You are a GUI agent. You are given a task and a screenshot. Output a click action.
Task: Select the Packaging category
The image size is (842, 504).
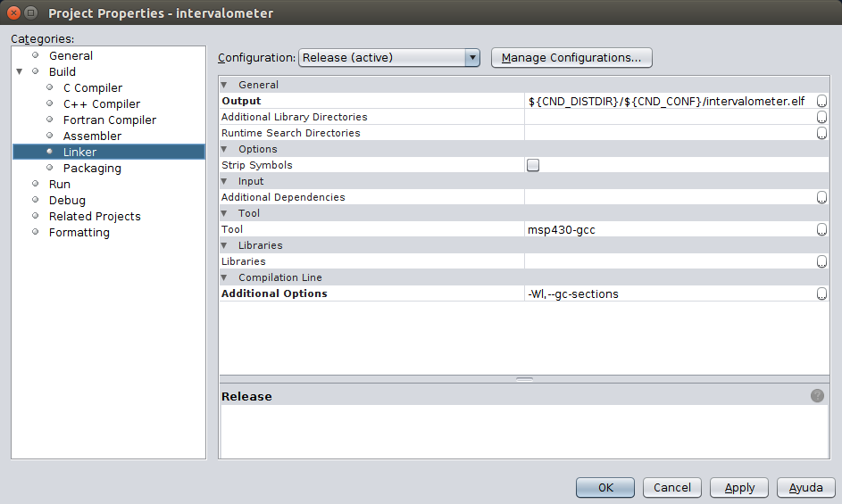click(92, 169)
